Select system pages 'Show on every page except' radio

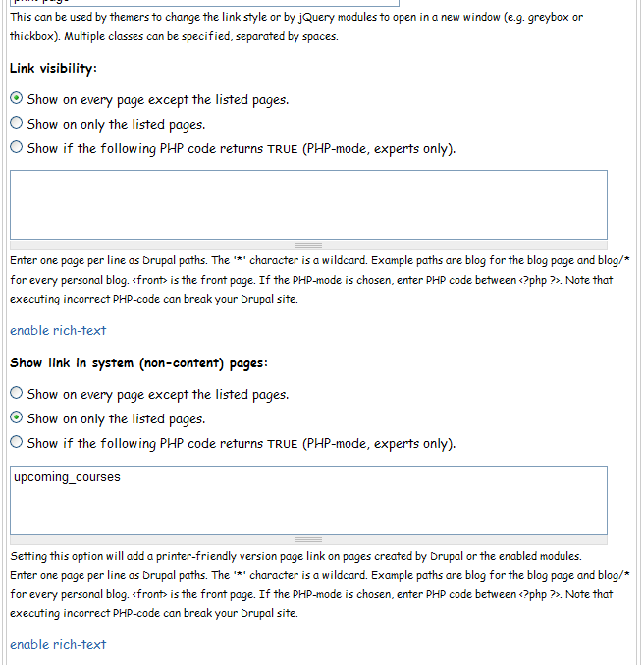[16, 393]
